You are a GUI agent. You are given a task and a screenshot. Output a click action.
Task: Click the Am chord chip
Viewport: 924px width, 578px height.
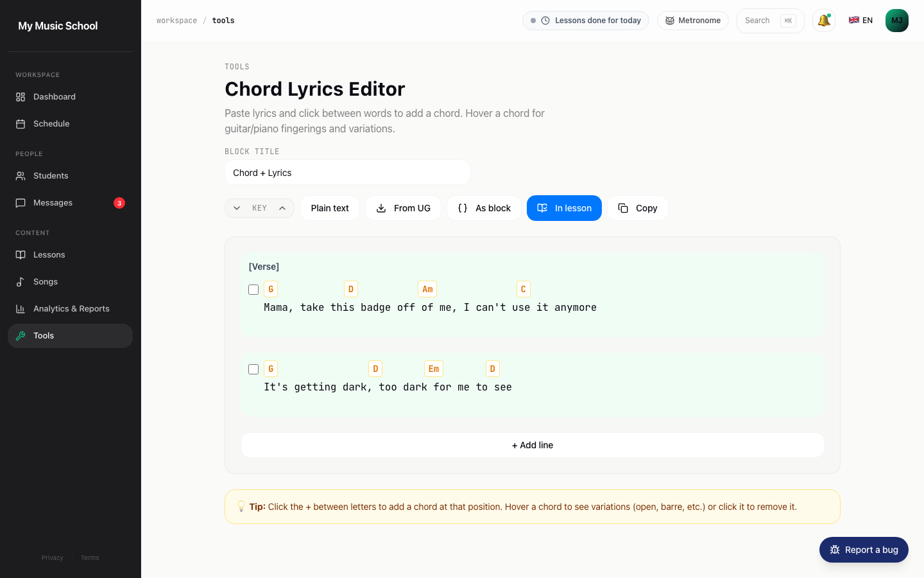click(427, 289)
